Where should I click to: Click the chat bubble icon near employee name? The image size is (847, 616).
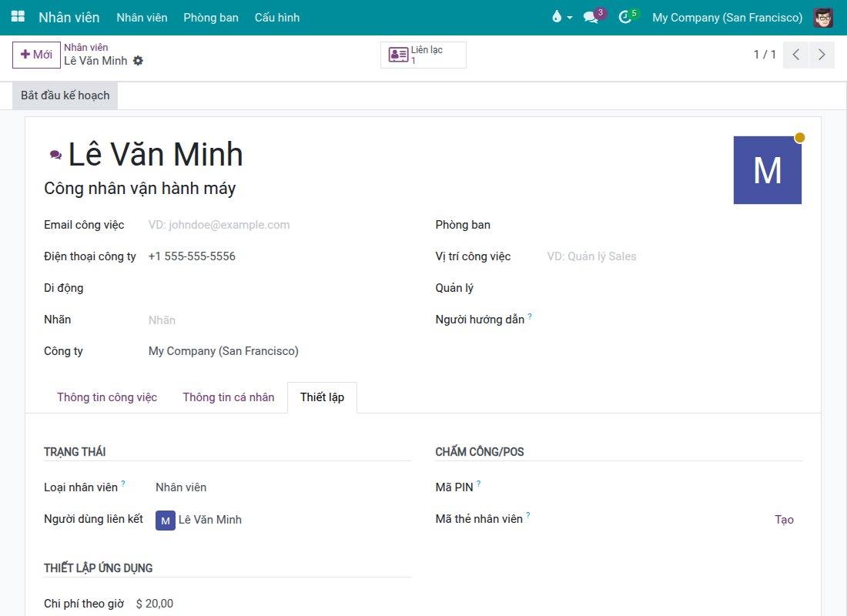pyautogui.click(x=55, y=155)
